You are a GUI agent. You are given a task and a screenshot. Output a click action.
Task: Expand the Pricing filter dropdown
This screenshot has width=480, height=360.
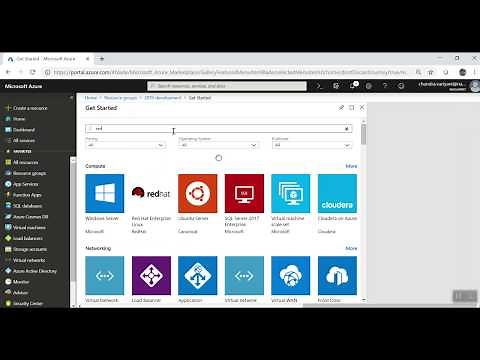click(x=126, y=145)
